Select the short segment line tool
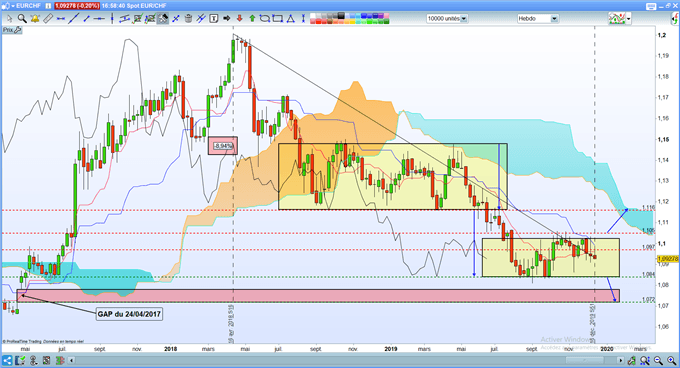This screenshot has width=680, height=368. (x=86, y=19)
